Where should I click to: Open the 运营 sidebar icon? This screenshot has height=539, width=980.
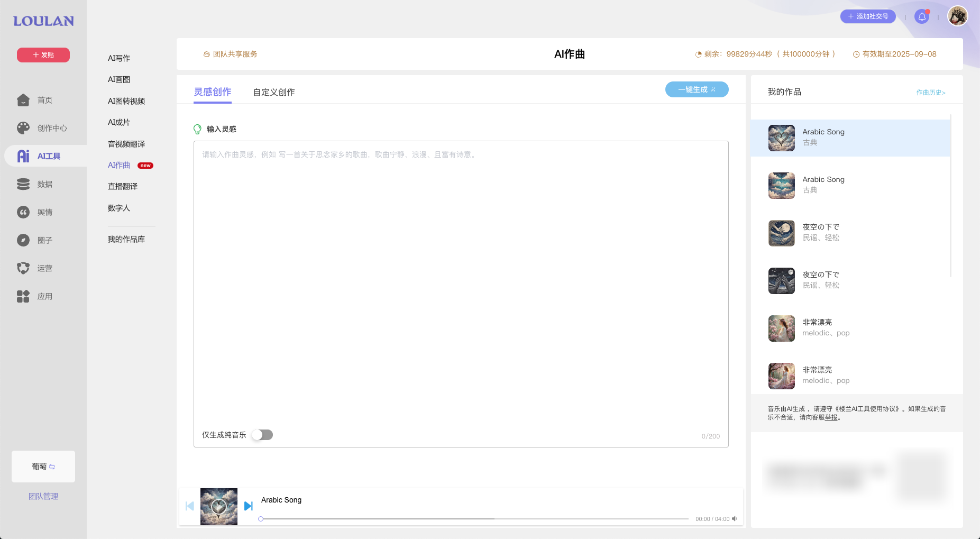click(x=23, y=268)
